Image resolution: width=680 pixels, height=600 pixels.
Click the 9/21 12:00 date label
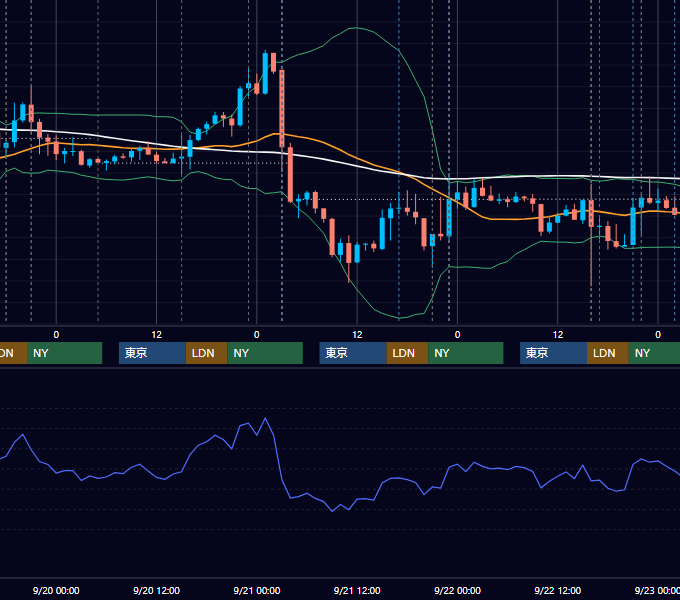[x=357, y=590]
